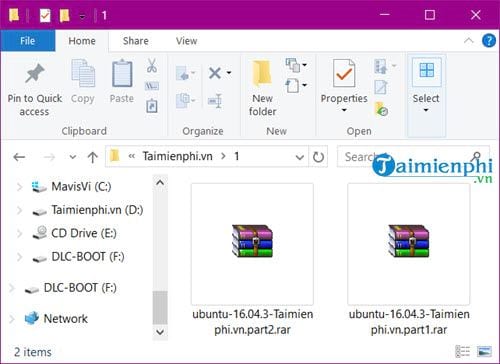
Task: Select ubuntu-16.04.3 part2.rar file
Action: pyautogui.click(x=252, y=260)
